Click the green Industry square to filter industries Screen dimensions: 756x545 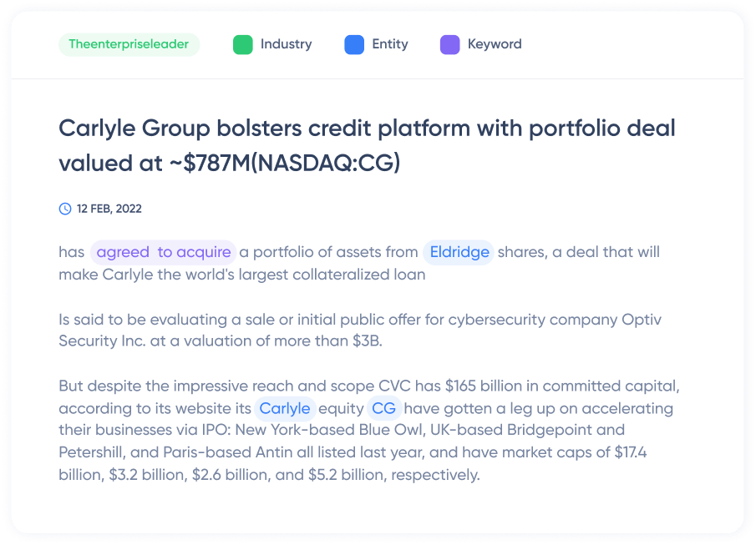coord(243,43)
